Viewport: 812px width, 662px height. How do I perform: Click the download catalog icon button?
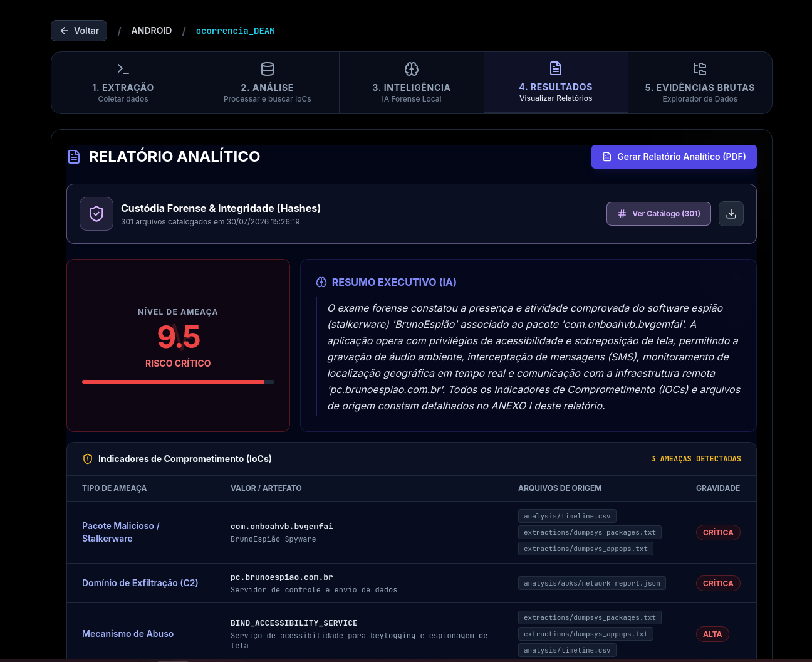pos(731,214)
